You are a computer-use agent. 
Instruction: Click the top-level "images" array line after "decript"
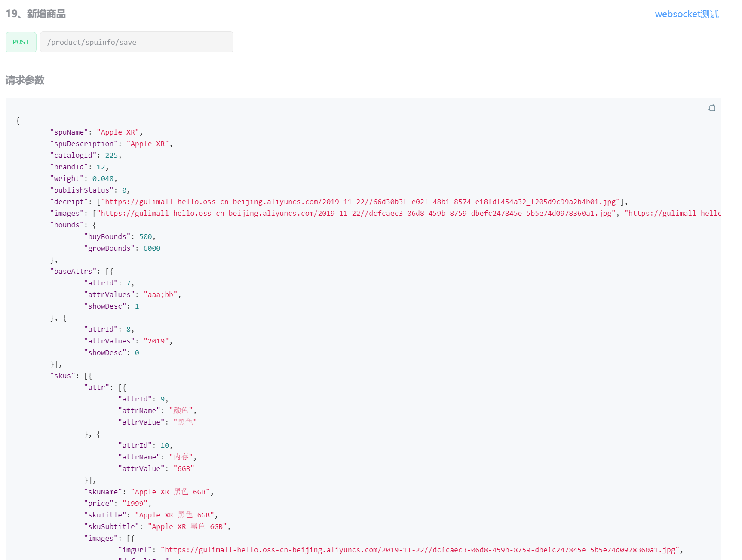pos(386,214)
